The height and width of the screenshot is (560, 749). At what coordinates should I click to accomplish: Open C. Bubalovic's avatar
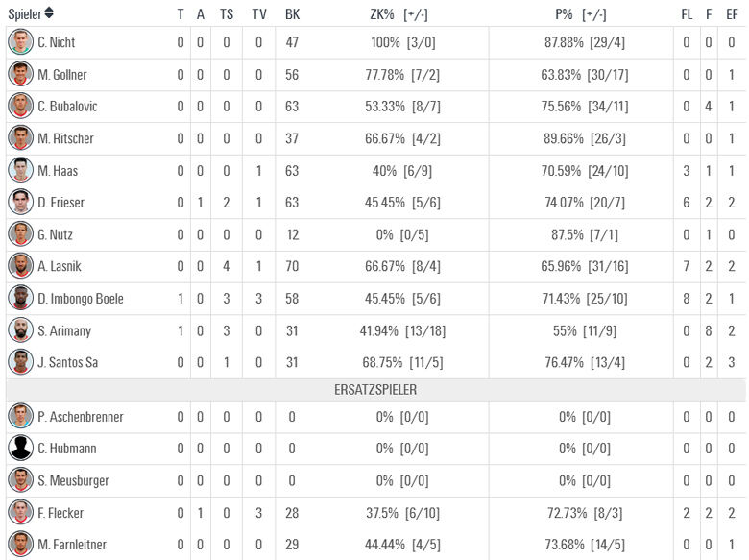click(x=20, y=106)
